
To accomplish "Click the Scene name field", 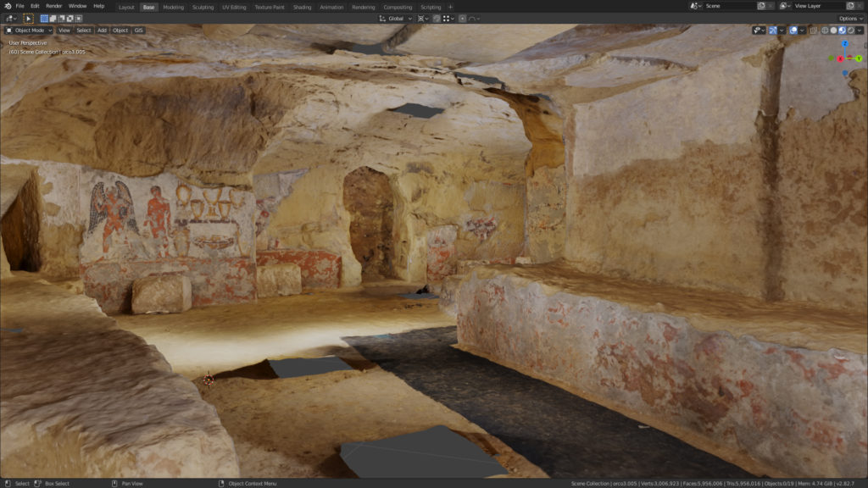I will pyautogui.click(x=730, y=6).
